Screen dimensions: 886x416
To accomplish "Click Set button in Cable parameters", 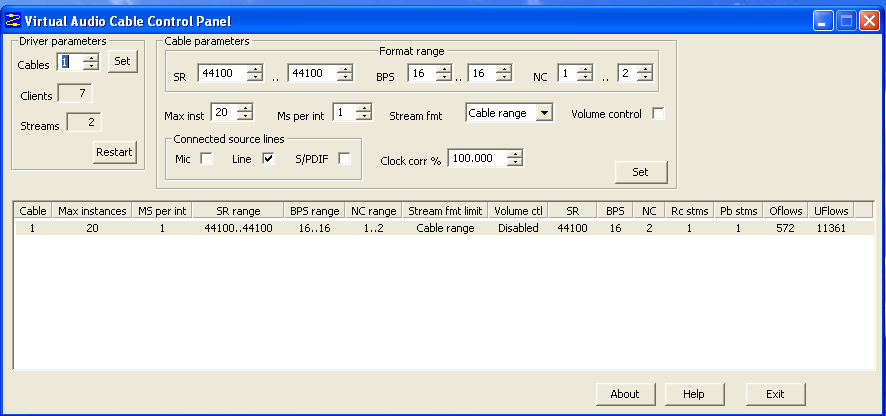I will point(641,172).
